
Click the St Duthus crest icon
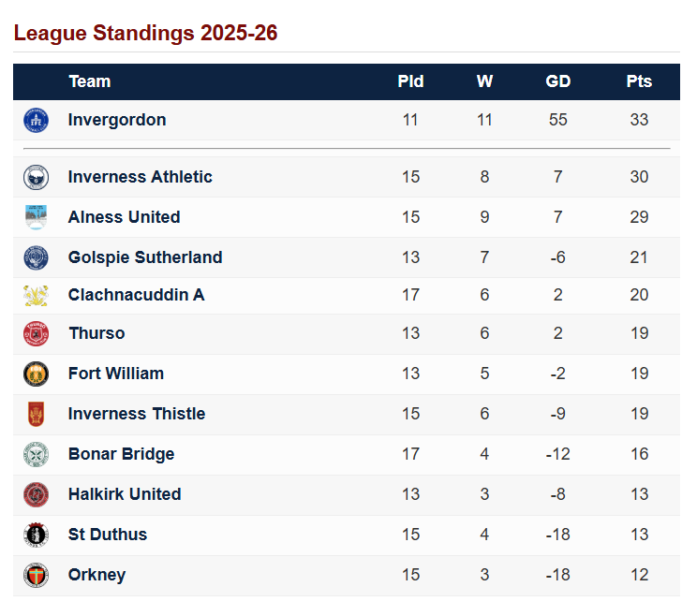click(36, 535)
